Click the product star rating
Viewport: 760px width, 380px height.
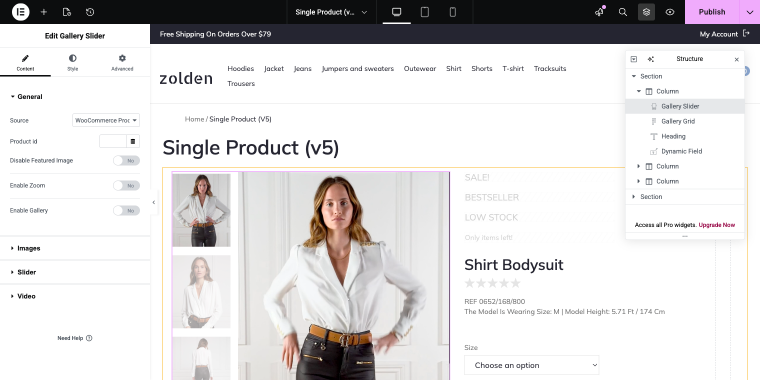[x=492, y=283]
